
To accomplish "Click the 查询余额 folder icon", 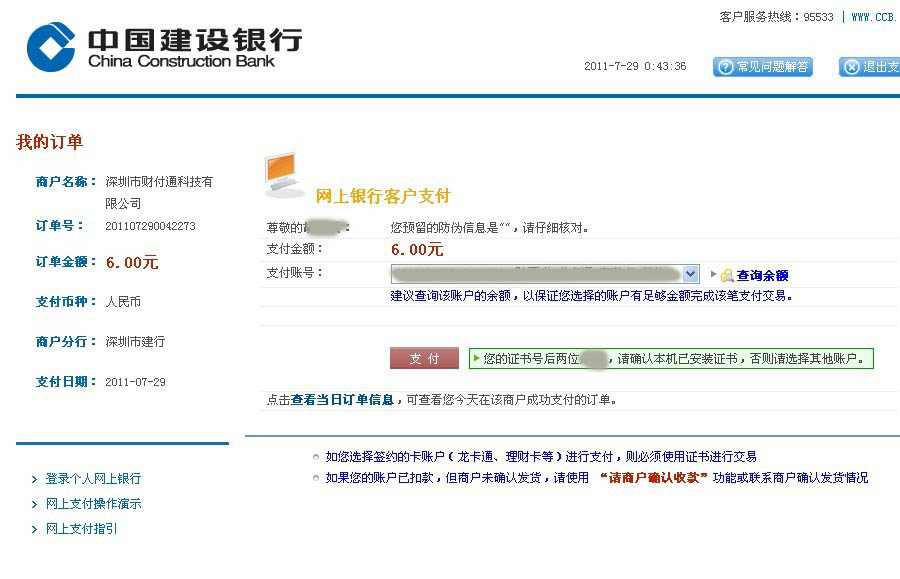I will [727, 275].
